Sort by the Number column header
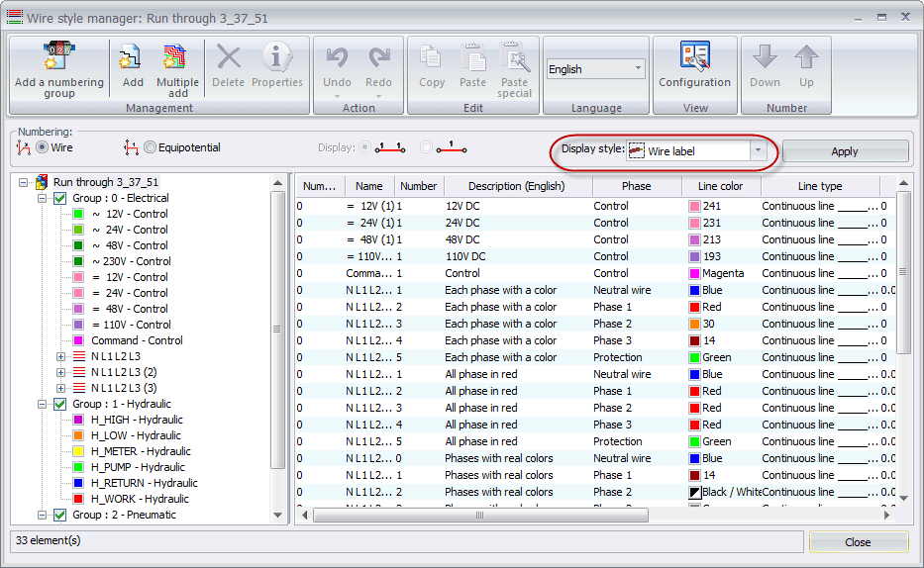Viewport: 924px width, 568px height. click(x=419, y=186)
